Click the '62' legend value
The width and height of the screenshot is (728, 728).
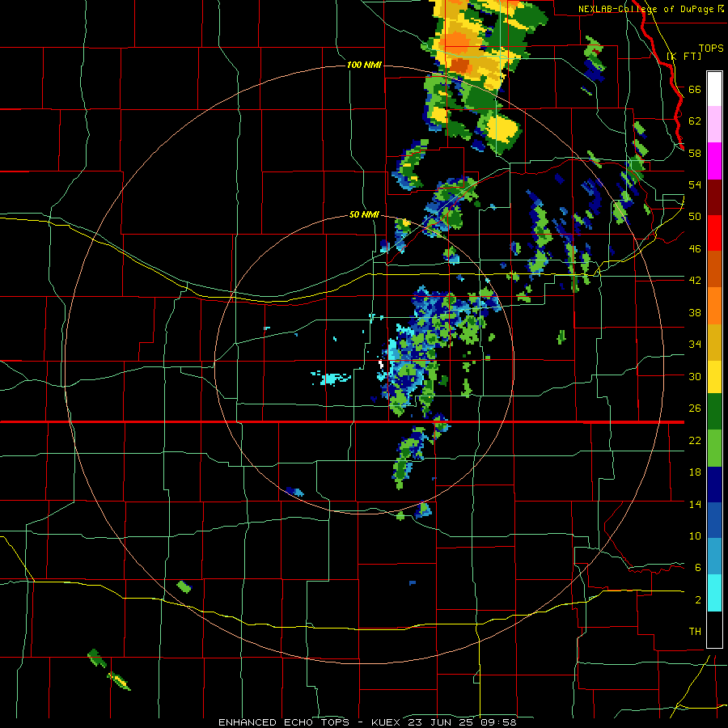pos(695,121)
